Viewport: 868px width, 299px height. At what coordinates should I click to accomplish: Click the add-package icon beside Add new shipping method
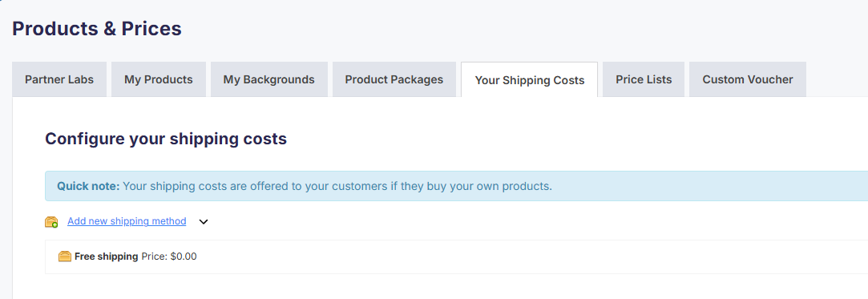(x=51, y=222)
